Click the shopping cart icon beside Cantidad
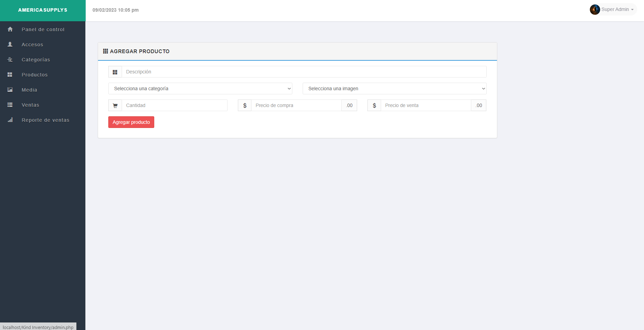Screen dimensions: 644x330 115,106
